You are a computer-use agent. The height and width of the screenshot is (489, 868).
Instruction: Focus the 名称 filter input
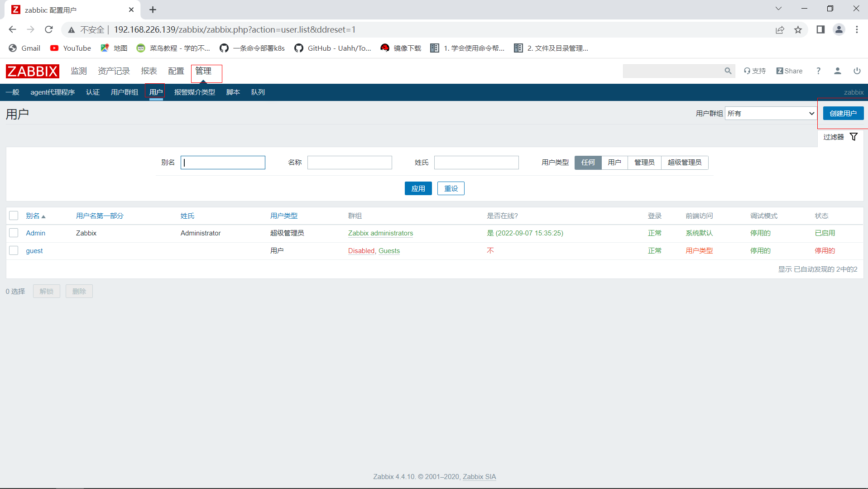click(350, 163)
